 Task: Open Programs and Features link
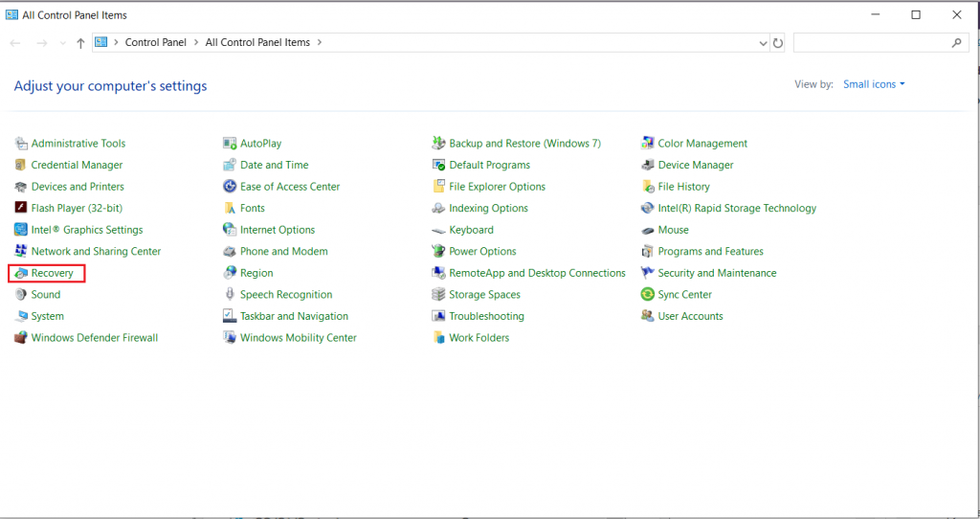point(711,252)
